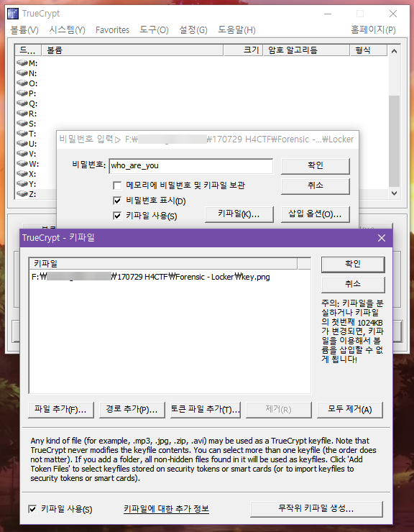
Task: Click 파일 추가(F)... button
Action: pyautogui.click(x=61, y=410)
